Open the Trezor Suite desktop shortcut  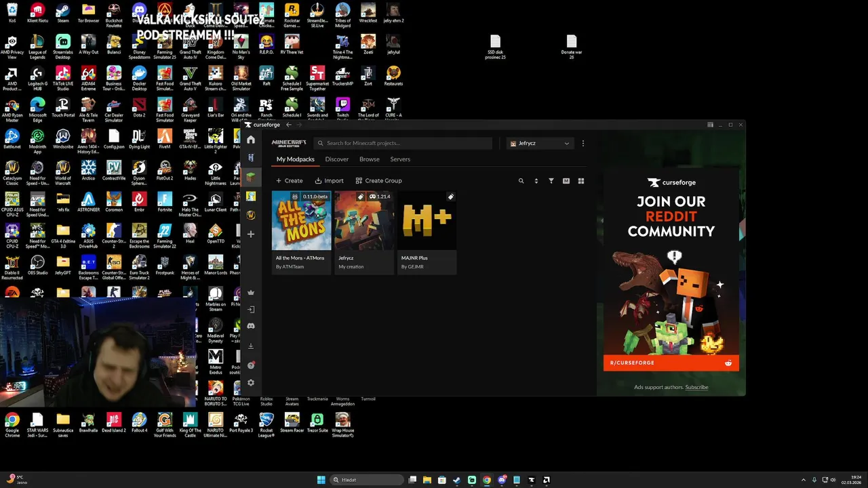(317, 423)
